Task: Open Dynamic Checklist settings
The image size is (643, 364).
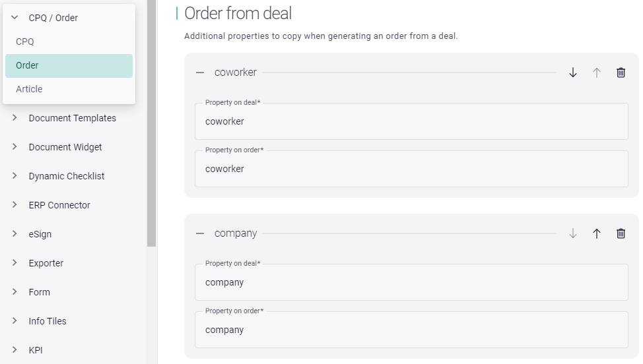Action: (66, 176)
